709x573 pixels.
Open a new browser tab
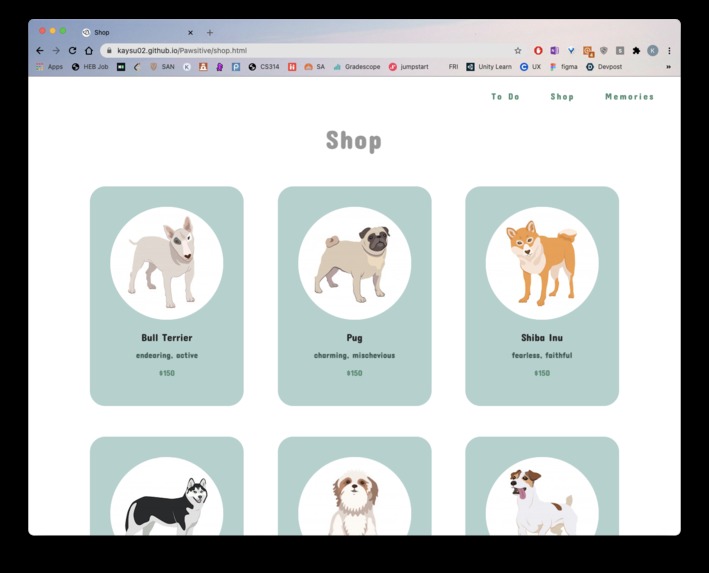210,33
